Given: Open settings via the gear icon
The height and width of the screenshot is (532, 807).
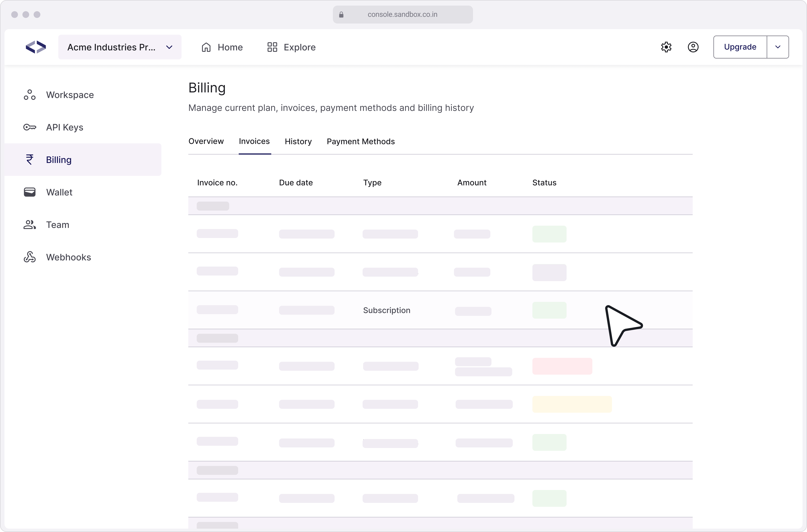Looking at the screenshot, I should [666, 47].
